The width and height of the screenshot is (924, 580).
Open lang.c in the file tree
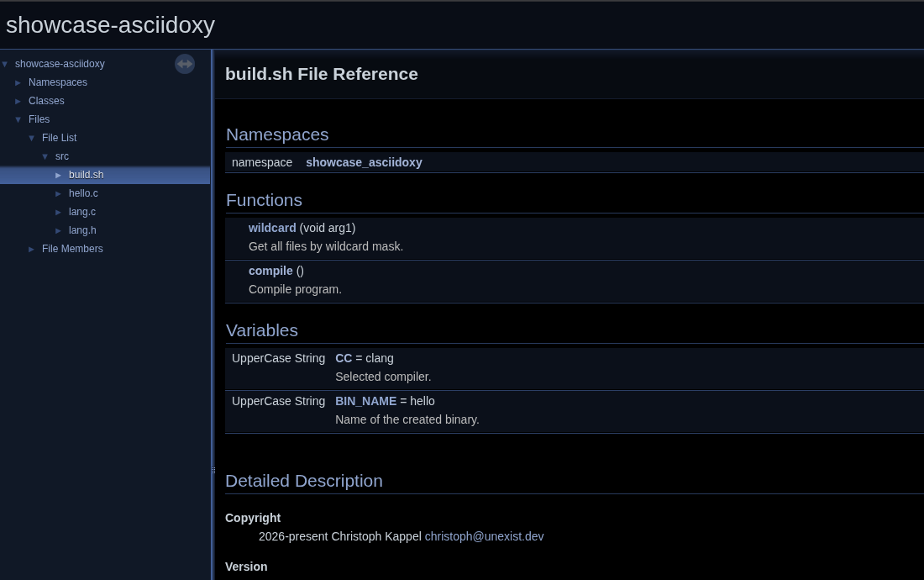[82, 212]
